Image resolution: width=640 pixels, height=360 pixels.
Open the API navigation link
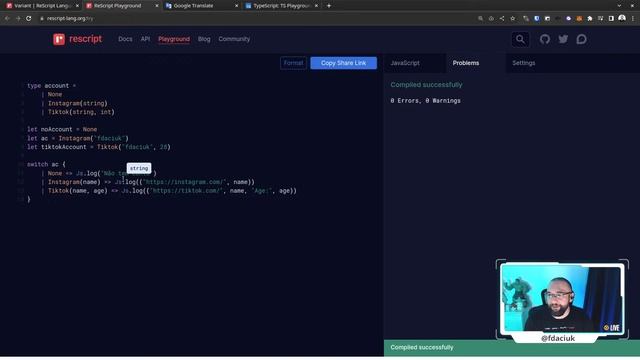(x=145, y=39)
